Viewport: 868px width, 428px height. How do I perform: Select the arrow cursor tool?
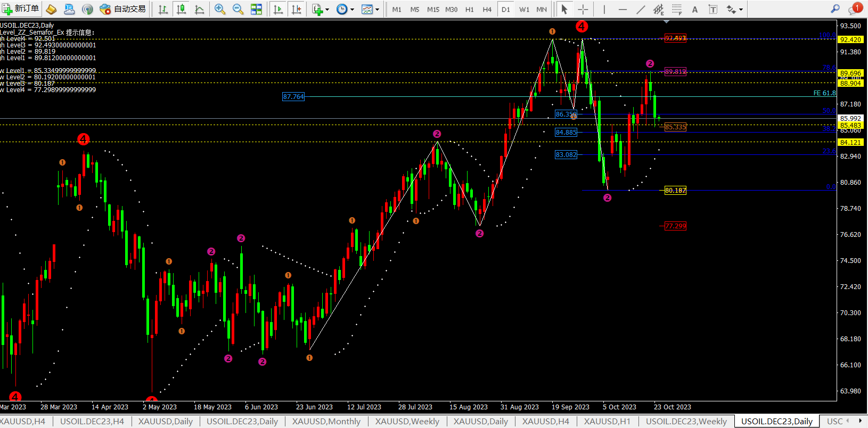click(564, 9)
